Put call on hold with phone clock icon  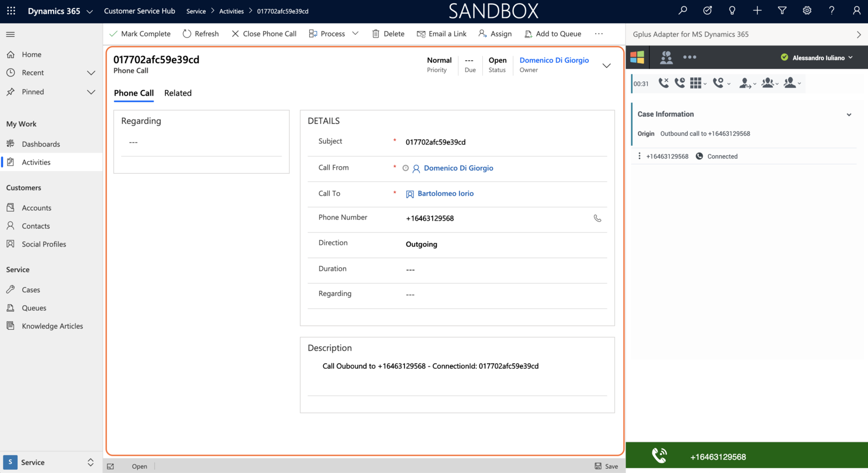pyautogui.click(x=680, y=83)
